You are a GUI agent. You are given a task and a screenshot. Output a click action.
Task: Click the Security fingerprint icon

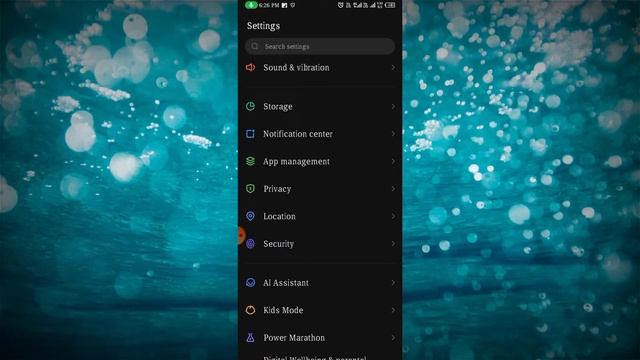[x=250, y=244]
